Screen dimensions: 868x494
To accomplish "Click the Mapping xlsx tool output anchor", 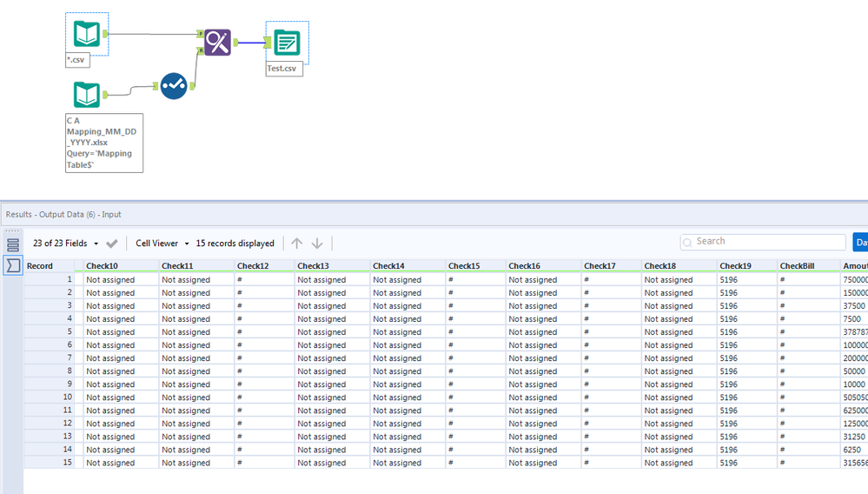I will point(105,95).
